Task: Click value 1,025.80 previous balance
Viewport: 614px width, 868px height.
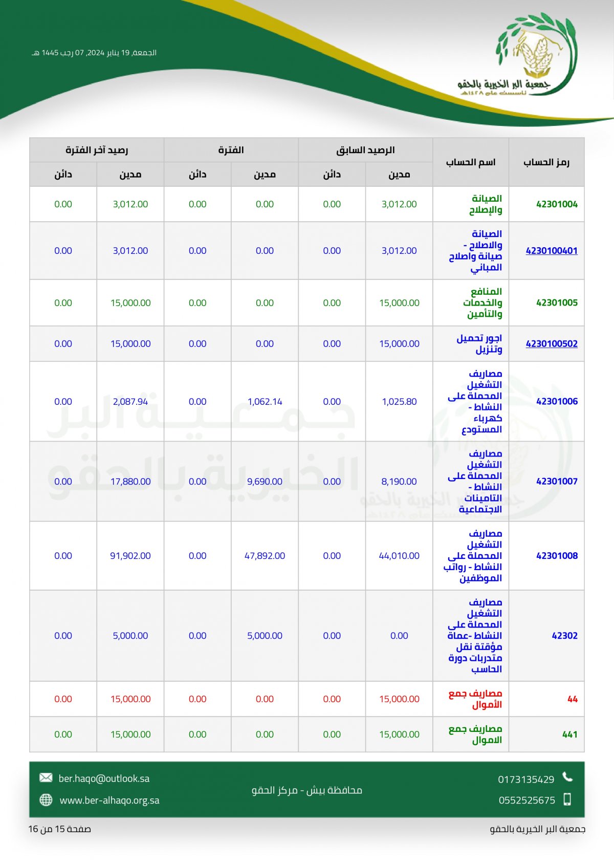Action: point(399,402)
